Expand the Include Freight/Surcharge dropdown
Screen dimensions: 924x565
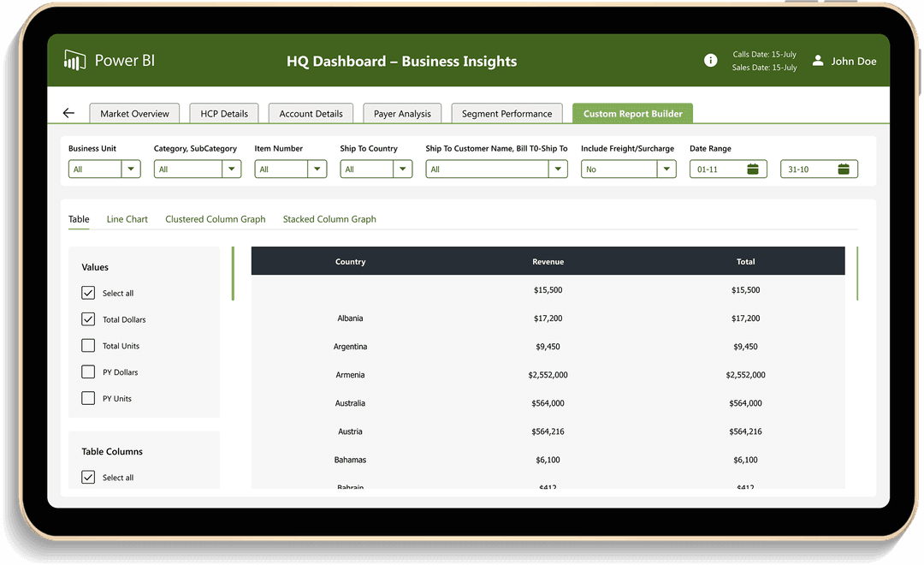(x=666, y=169)
